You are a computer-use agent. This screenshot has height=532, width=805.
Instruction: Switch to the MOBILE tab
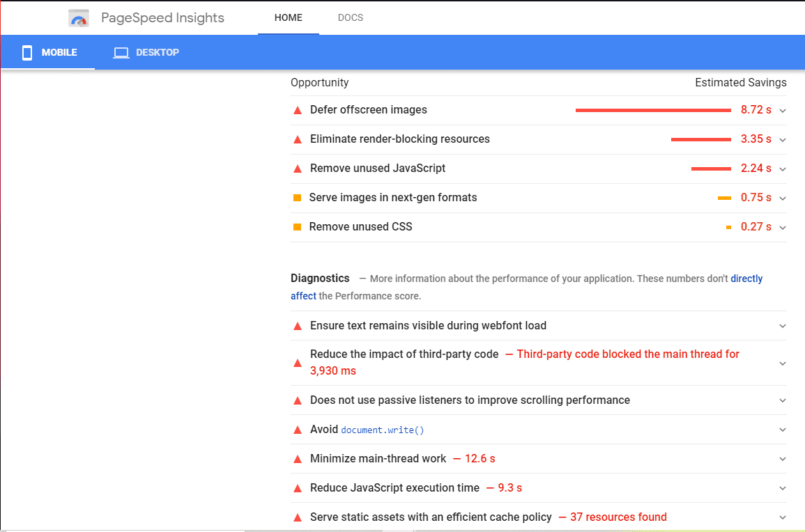48,52
